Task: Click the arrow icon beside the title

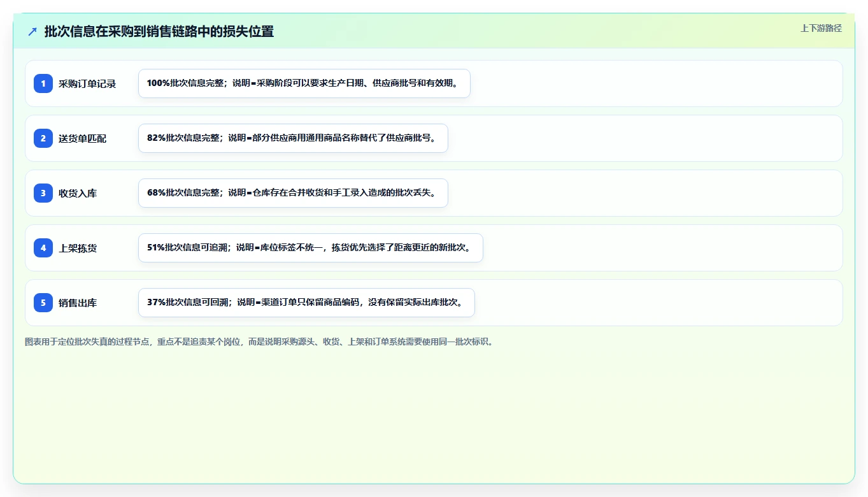Action: 32,31
